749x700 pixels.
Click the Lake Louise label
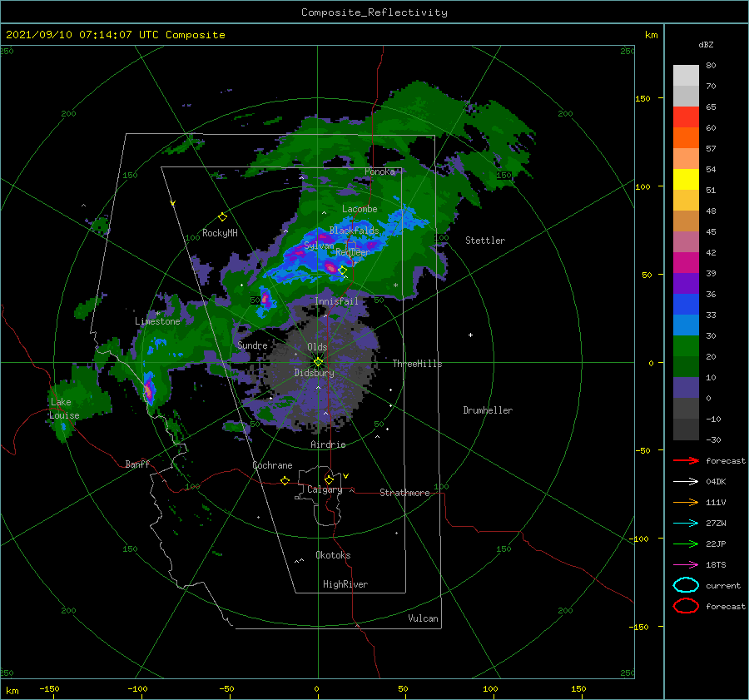pyautogui.click(x=64, y=409)
